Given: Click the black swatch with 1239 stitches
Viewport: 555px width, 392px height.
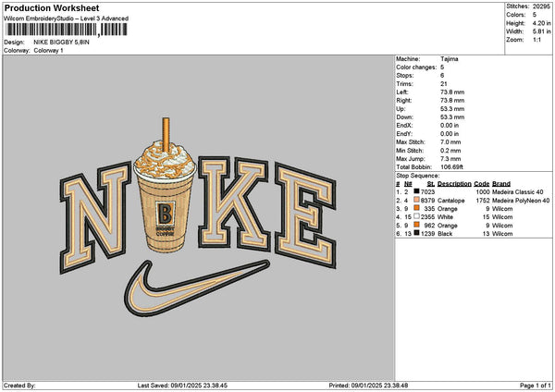Looking at the screenshot, I should coord(416,234).
